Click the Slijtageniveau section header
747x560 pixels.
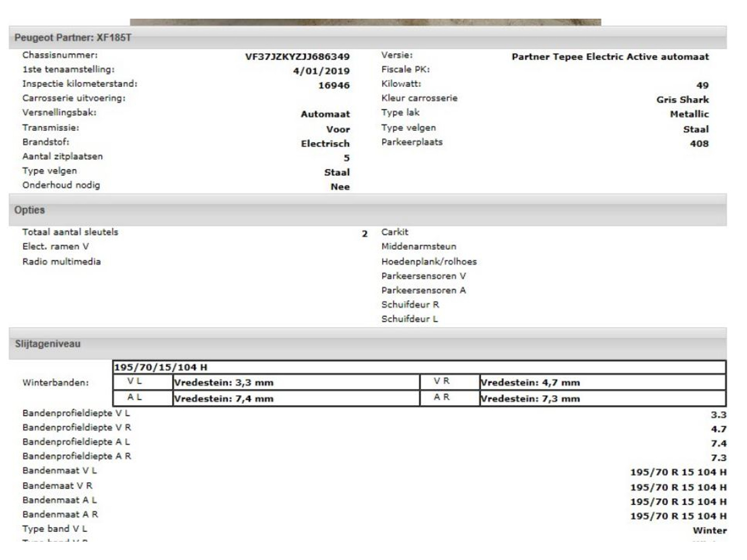tap(368, 344)
